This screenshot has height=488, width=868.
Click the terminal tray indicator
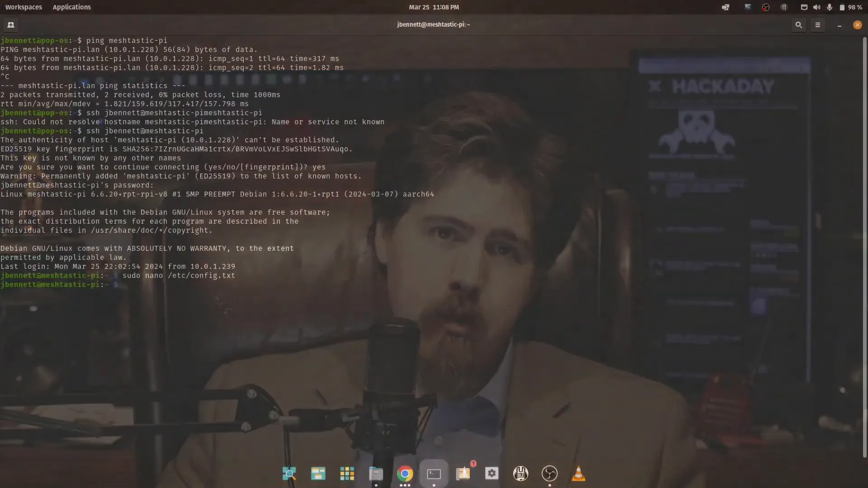[748, 7]
